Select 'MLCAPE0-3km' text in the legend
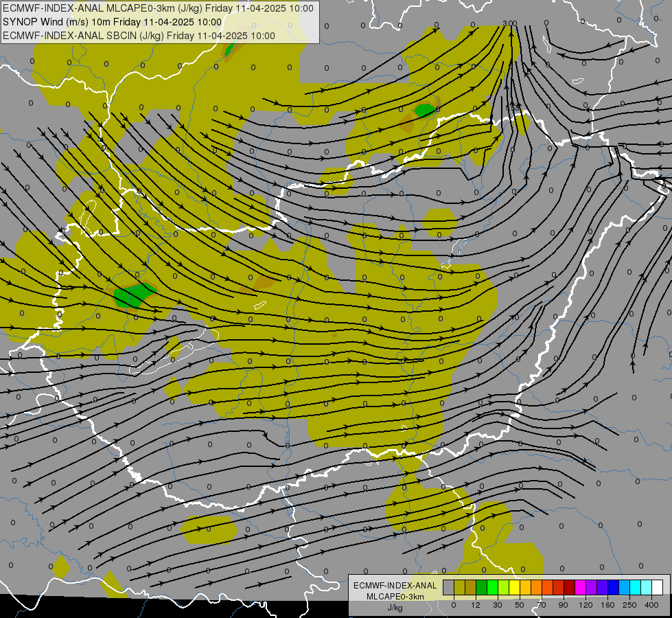The height and width of the screenshot is (618, 672). (x=395, y=597)
